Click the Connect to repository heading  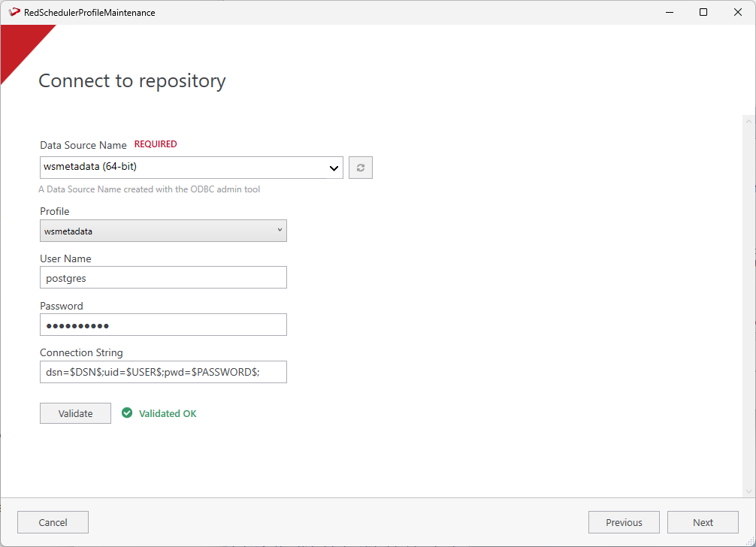(132, 80)
